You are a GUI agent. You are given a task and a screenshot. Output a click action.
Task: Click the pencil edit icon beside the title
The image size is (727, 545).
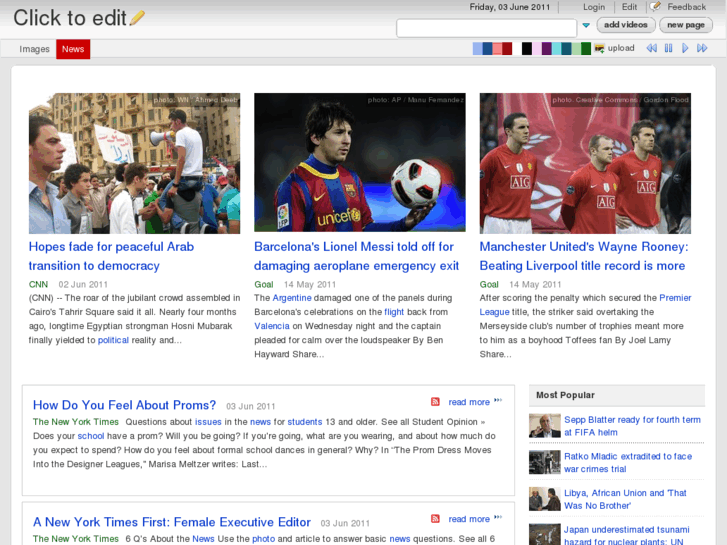point(137,18)
